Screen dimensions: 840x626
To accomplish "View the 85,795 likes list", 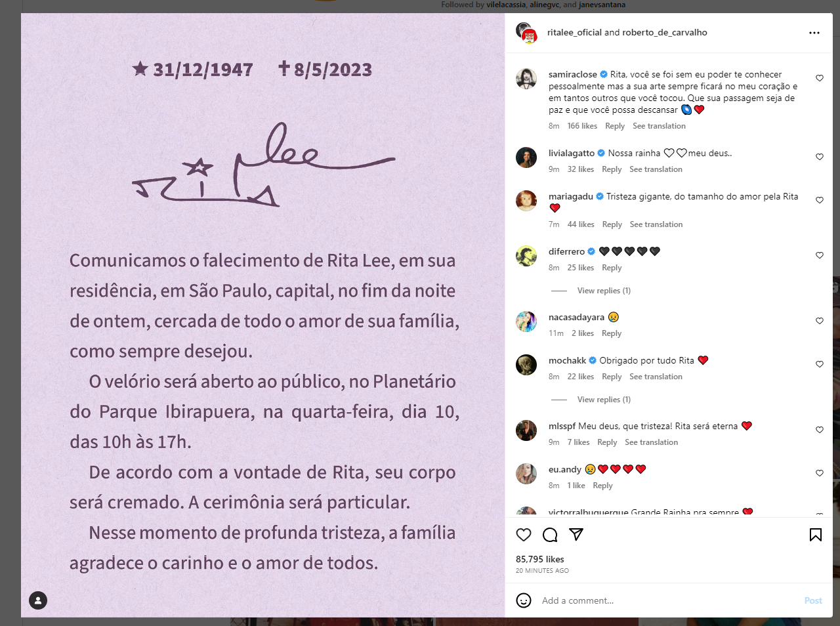I will tap(540, 559).
